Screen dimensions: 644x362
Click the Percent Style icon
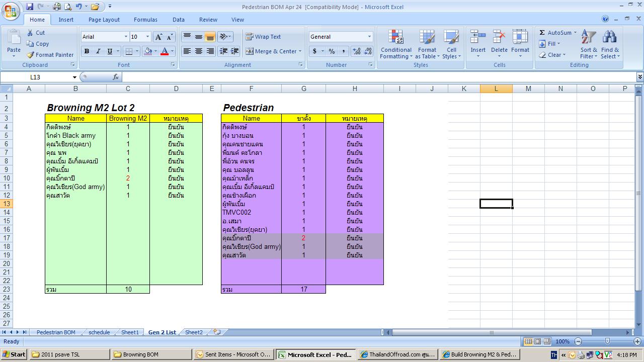(x=332, y=51)
